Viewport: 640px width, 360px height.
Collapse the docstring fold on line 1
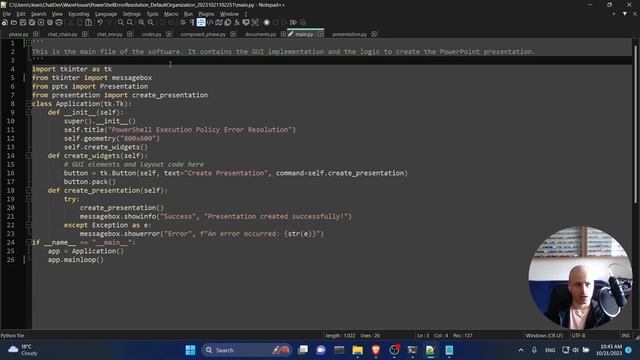coord(29,43)
